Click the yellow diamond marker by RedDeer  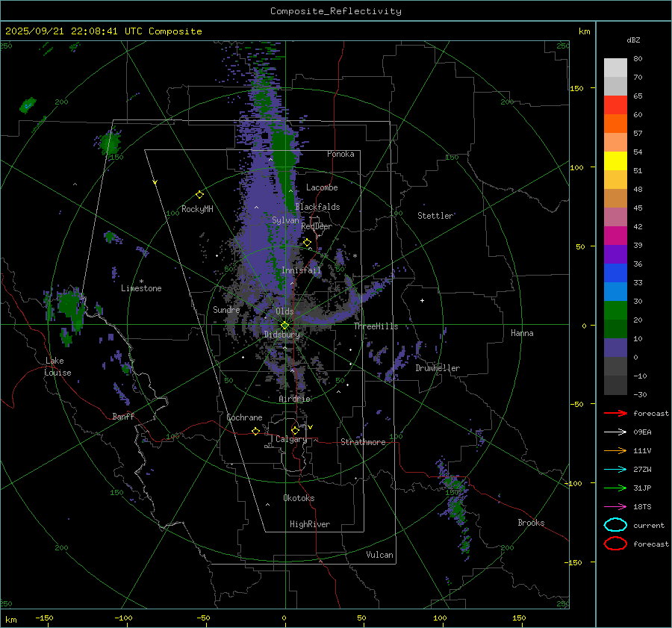307,242
